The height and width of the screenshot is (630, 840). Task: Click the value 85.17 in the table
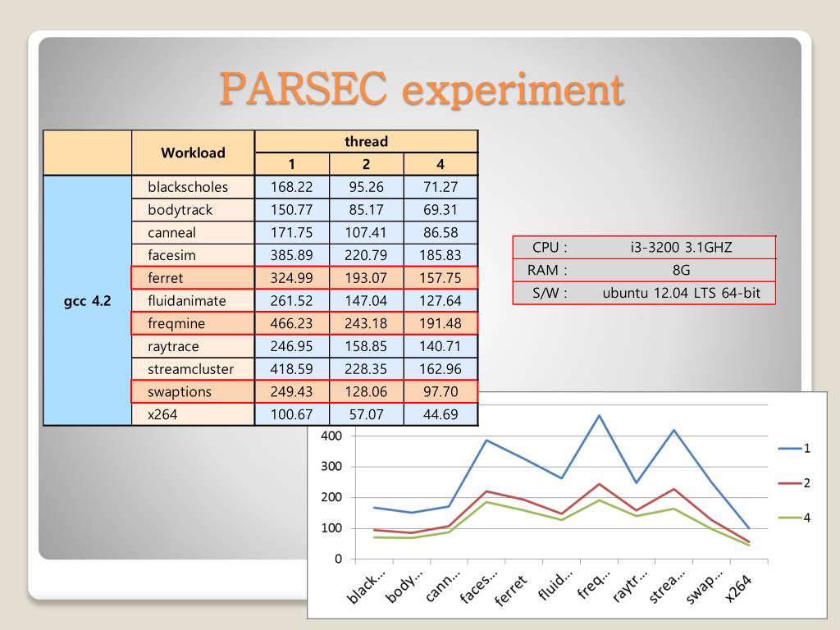366,209
